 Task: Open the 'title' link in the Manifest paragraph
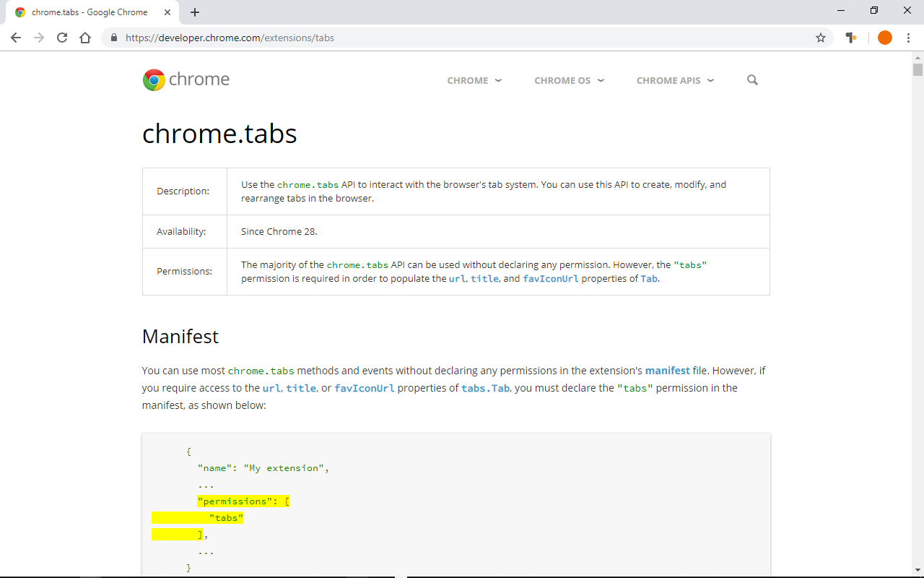[x=301, y=388]
